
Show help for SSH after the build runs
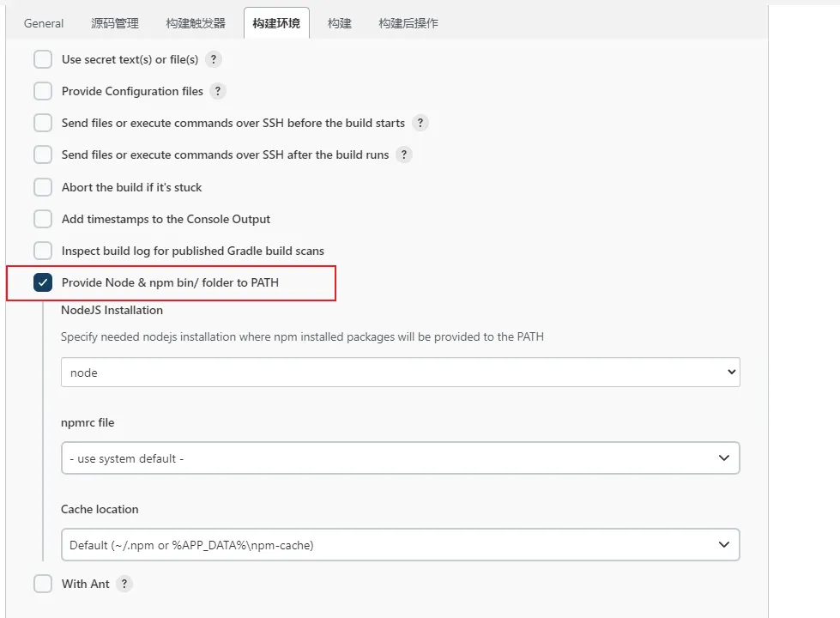(x=404, y=154)
